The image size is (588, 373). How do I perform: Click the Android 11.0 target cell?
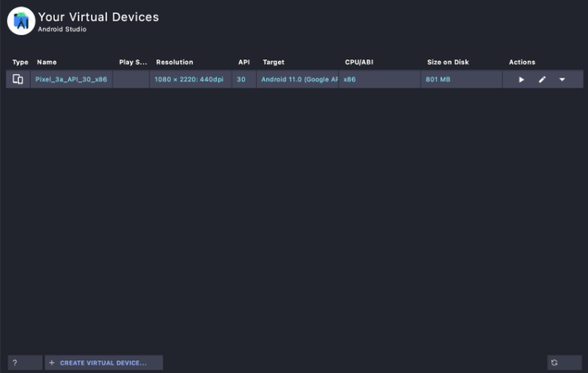[x=299, y=80]
